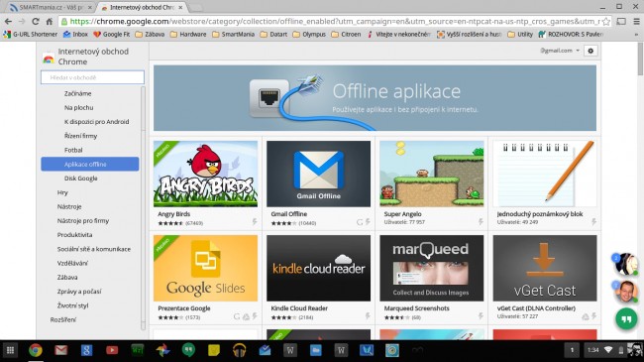
Task: Open Gmail from the shelf
Action: pos(60,350)
